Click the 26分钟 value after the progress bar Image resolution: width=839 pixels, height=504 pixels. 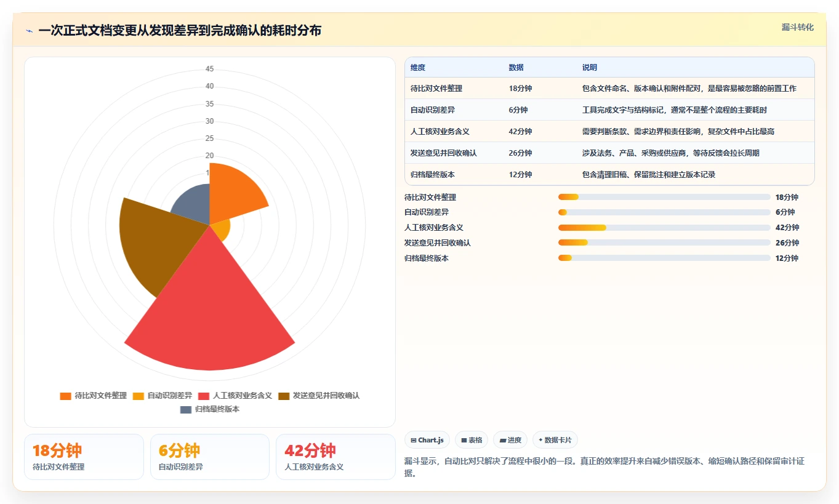point(787,243)
